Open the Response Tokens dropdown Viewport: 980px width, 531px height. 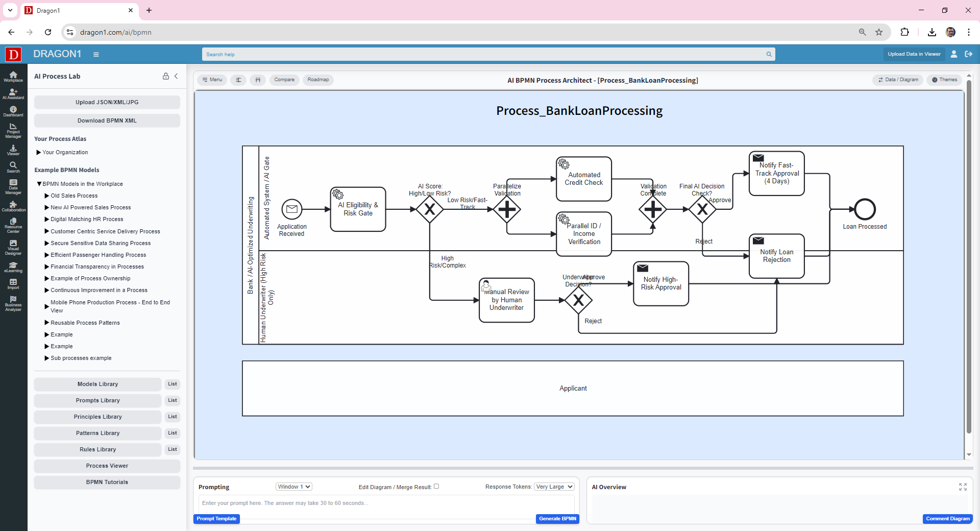(554, 487)
